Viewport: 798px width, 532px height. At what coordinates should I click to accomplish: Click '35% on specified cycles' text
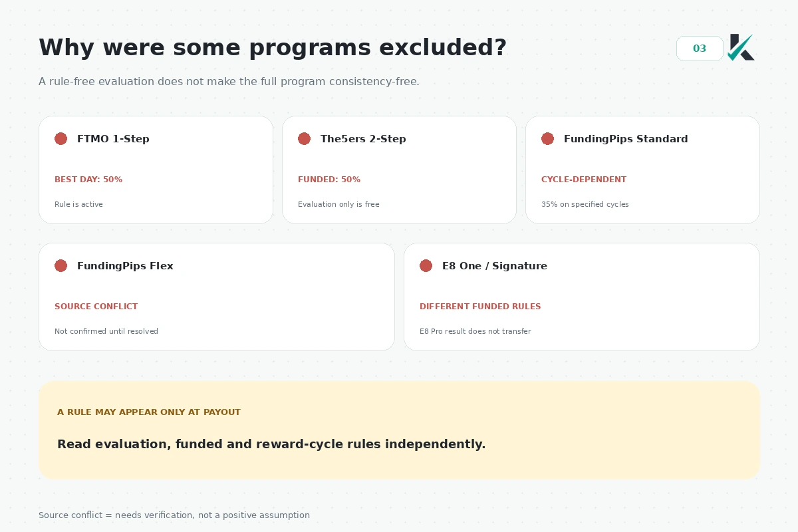point(585,204)
